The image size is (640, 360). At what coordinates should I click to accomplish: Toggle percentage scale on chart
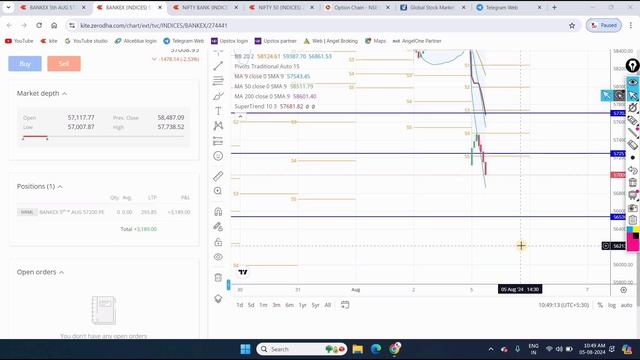coord(600,305)
